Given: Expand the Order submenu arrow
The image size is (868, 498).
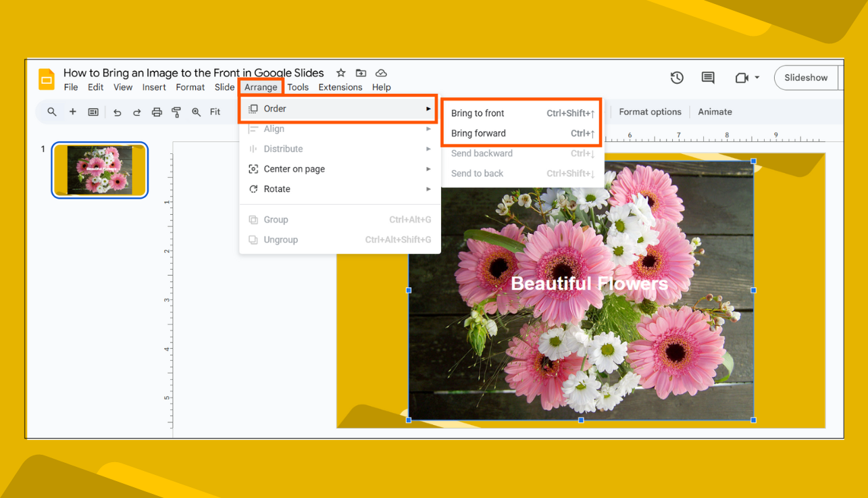Looking at the screenshot, I should point(428,108).
